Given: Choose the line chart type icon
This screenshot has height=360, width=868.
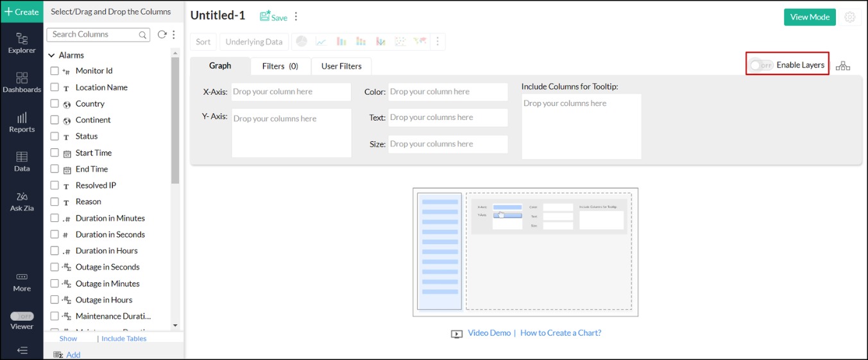Looking at the screenshot, I should [x=321, y=42].
